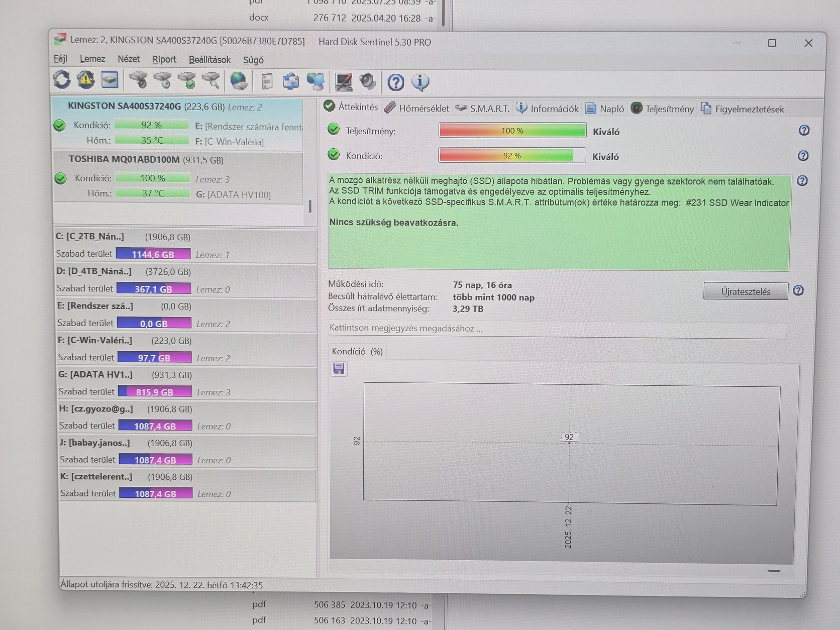Select the D: [D_4TB_Náná..] partition

pos(186,280)
